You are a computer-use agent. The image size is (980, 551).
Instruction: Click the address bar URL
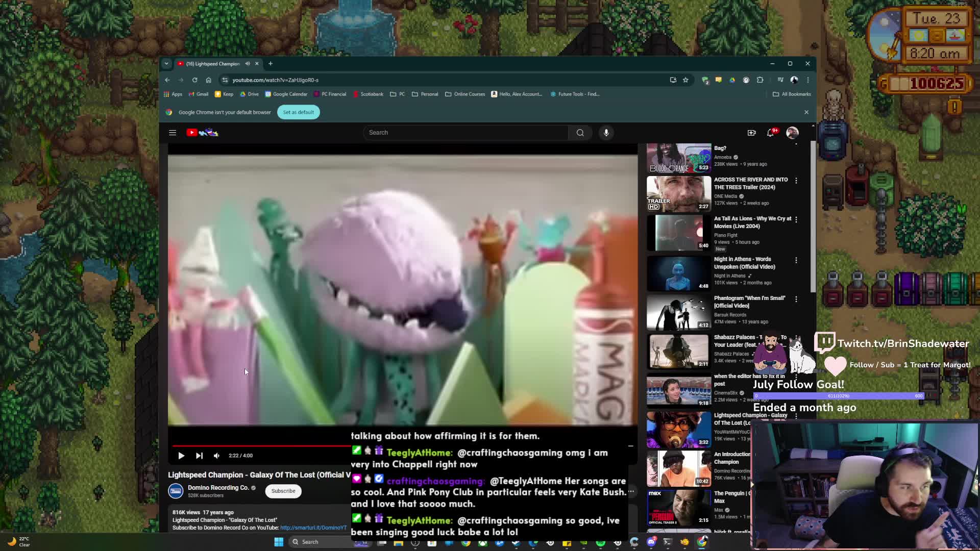(276, 80)
